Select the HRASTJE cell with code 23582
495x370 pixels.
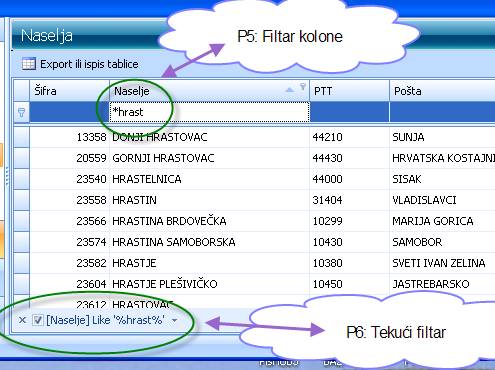pos(210,263)
